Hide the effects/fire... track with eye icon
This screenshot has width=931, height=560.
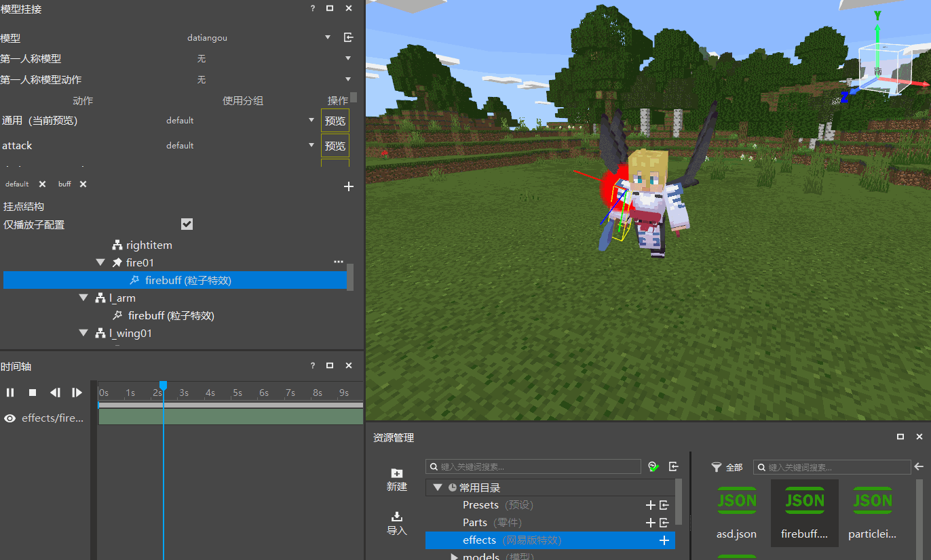click(x=9, y=418)
